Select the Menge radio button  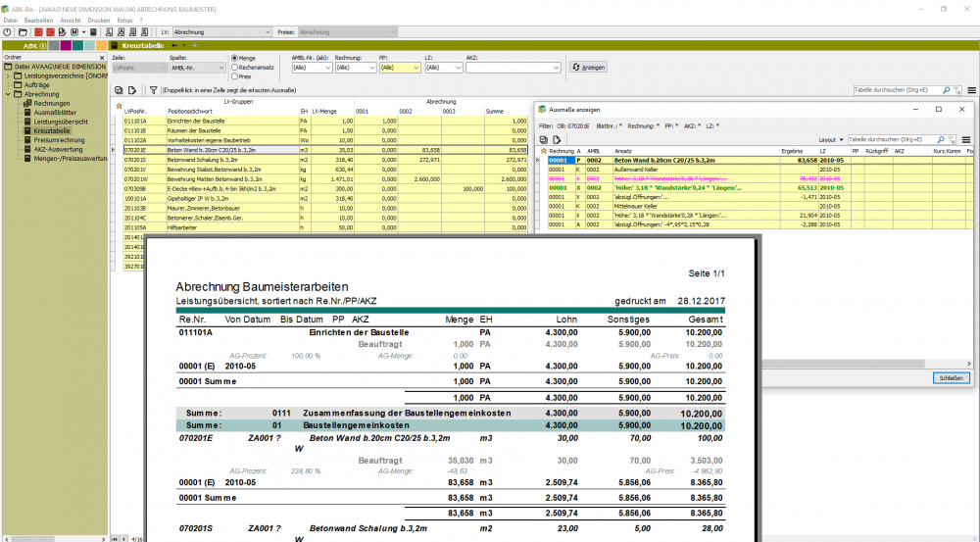tap(234, 58)
